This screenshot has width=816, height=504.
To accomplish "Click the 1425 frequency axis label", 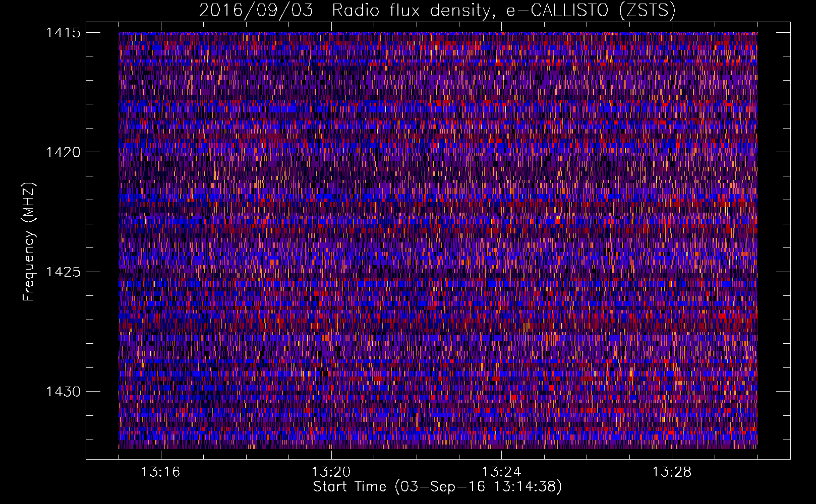I will 63,272.
